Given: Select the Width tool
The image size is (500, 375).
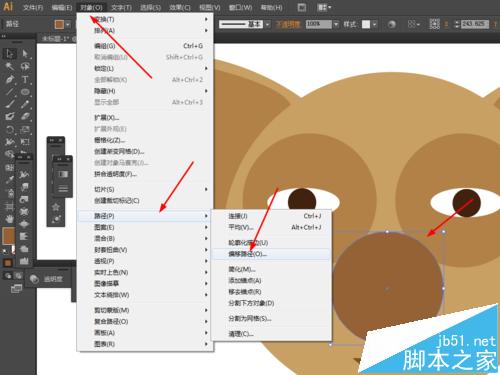Looking at the screenshot, I should pos(9,142).
